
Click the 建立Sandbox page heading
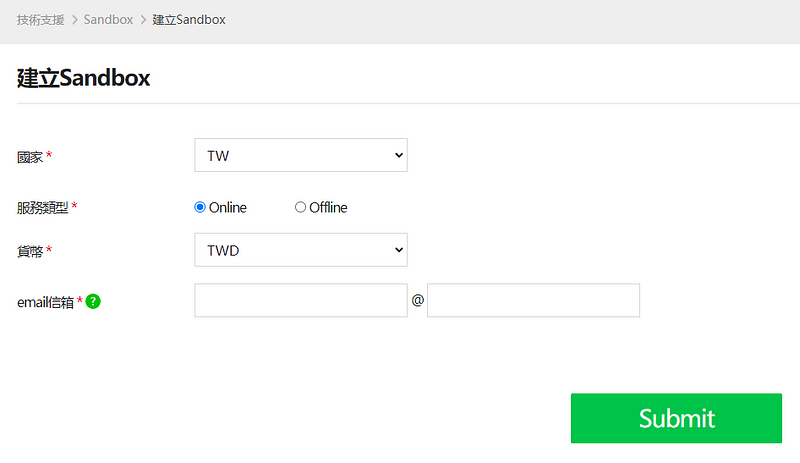click(x=84, y=78)
